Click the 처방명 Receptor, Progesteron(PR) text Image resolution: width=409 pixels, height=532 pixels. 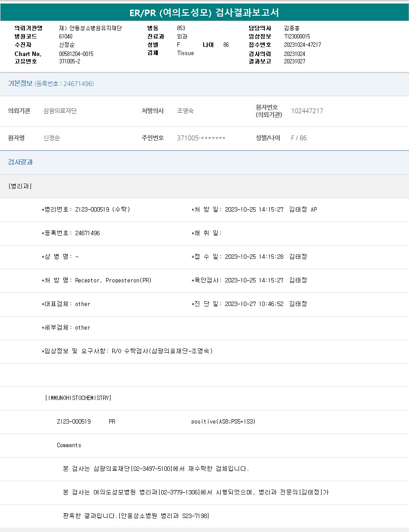(113, 280)
